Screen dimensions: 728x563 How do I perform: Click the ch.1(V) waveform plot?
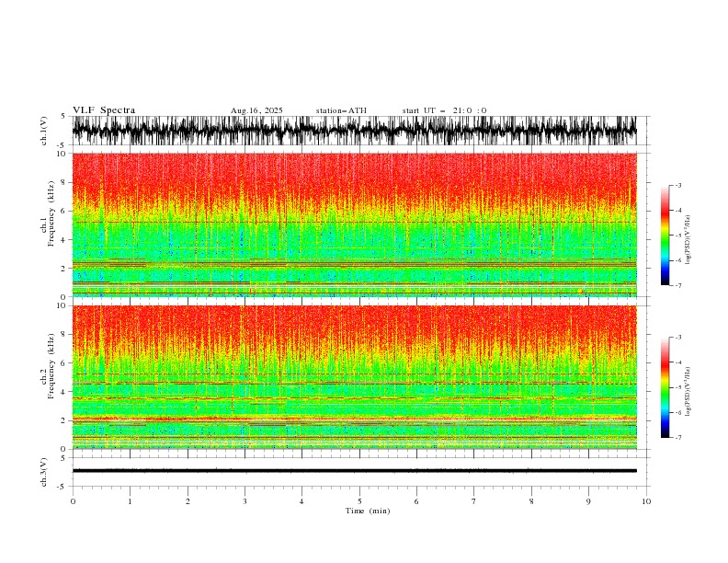point(355,131)
